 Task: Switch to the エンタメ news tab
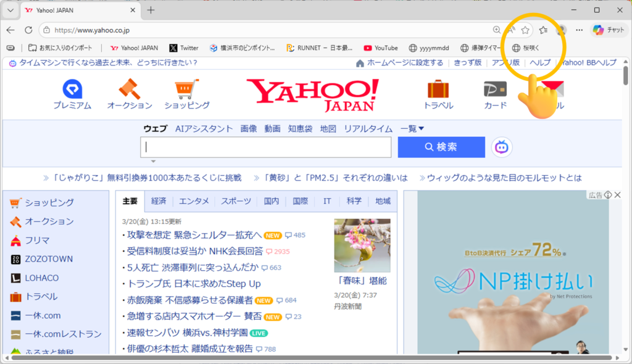click(x=194, y=201)
